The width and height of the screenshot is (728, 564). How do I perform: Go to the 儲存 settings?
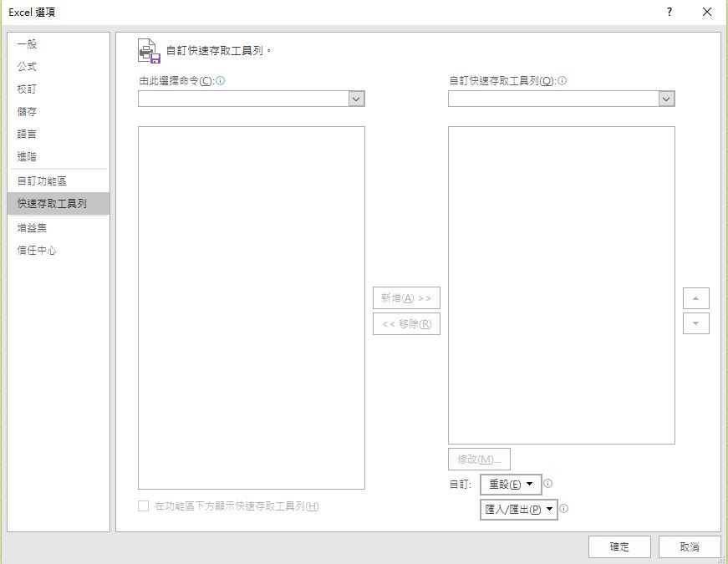(x=58, y=111)
